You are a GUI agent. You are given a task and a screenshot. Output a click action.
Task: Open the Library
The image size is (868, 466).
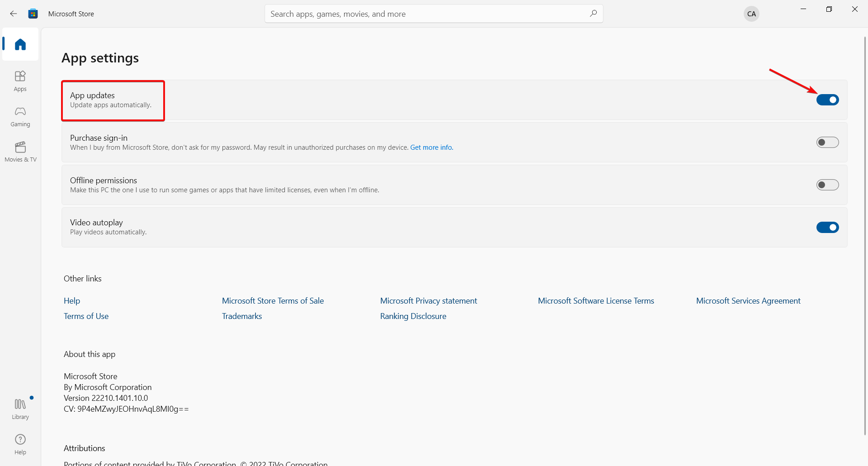(20, 409)
